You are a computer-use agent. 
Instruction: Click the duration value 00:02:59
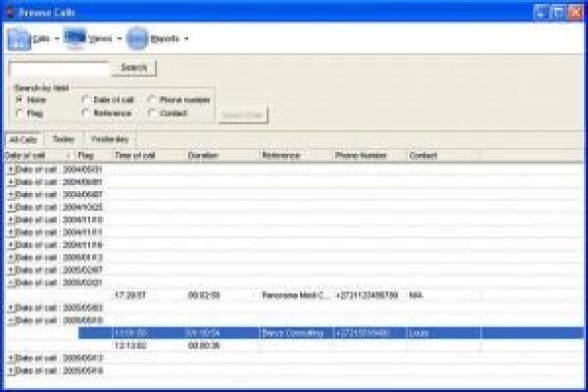204,295
